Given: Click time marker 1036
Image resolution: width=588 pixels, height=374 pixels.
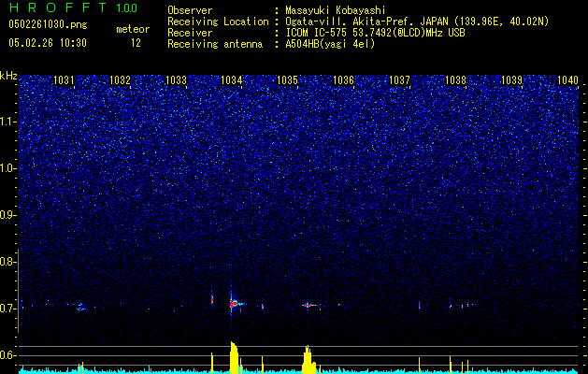Looking at the screenshot, I should pos(343,79).
